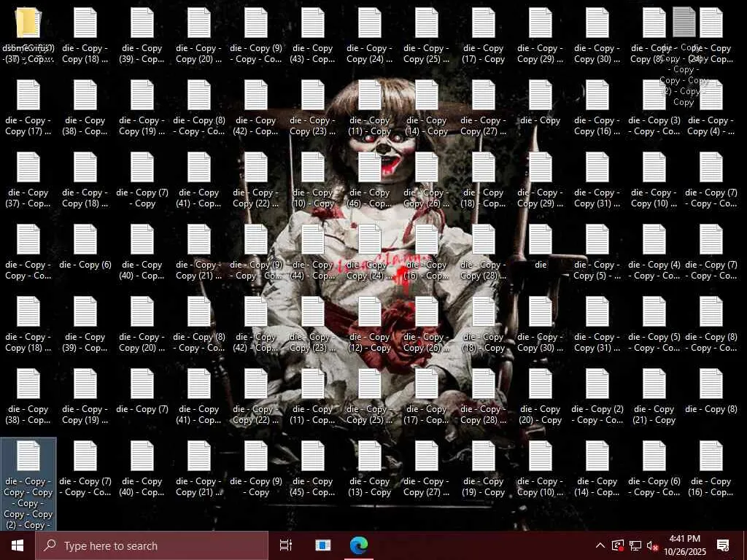Select the file 'die - Copy (13) - Copy'
The image size is (747, 560).
point(370,470)
